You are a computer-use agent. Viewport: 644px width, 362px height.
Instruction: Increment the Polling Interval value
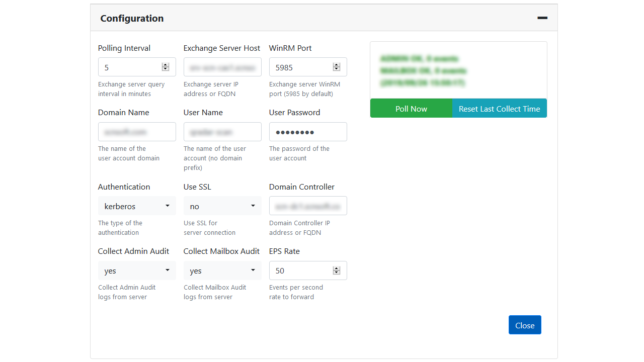pyautogui.click(x=165, y=64)
